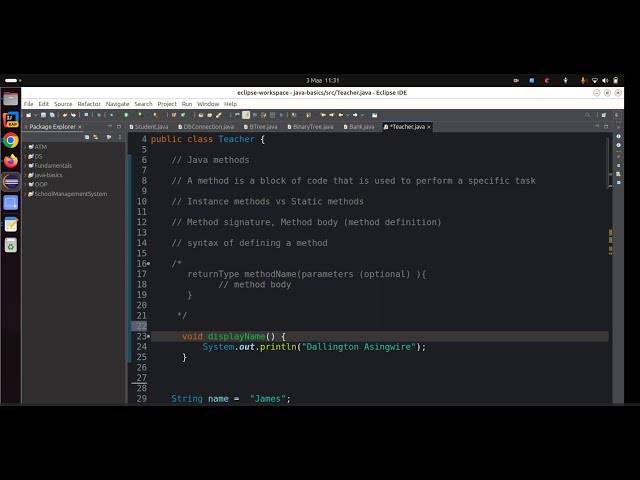This screenshot has height=480, width=640.
Task: Click the Save All toolbar icon
Action: tap(52, 115)
